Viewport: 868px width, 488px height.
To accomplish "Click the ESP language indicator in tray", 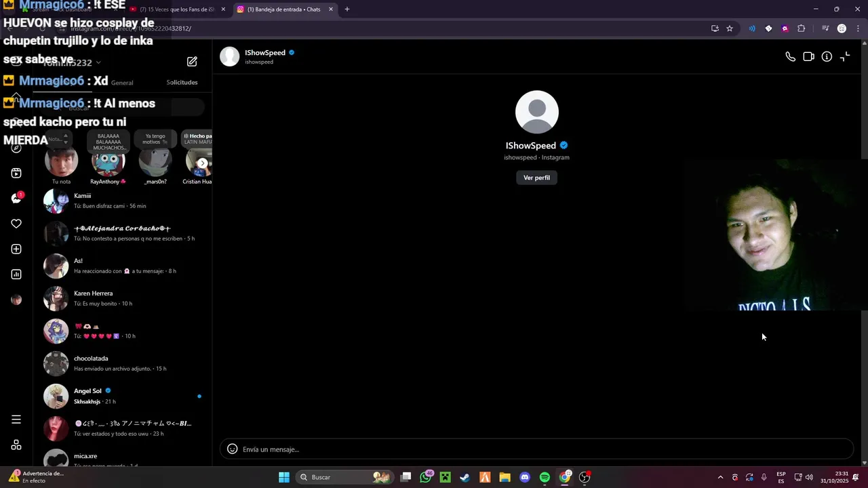I will (x=781, y=477).
